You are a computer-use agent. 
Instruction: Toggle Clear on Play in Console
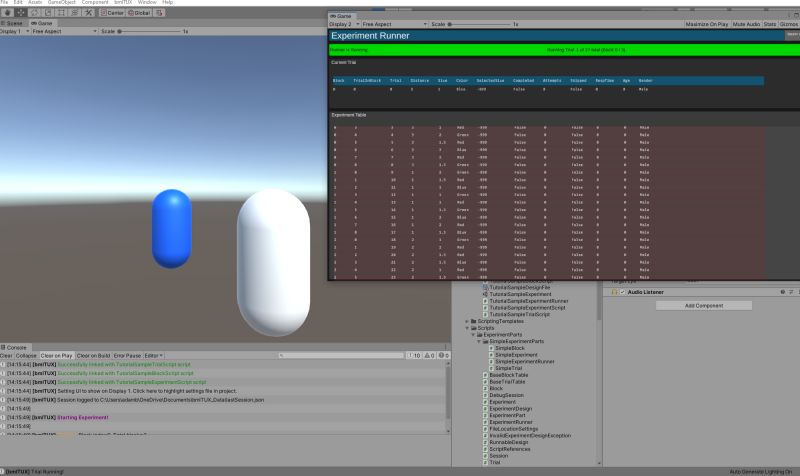(56, 356)
